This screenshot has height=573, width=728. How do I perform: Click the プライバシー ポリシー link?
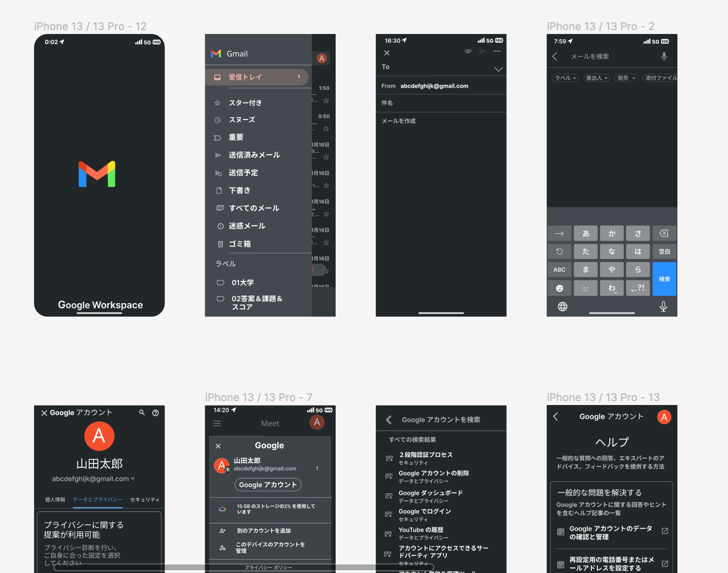(x=268, y=567)
